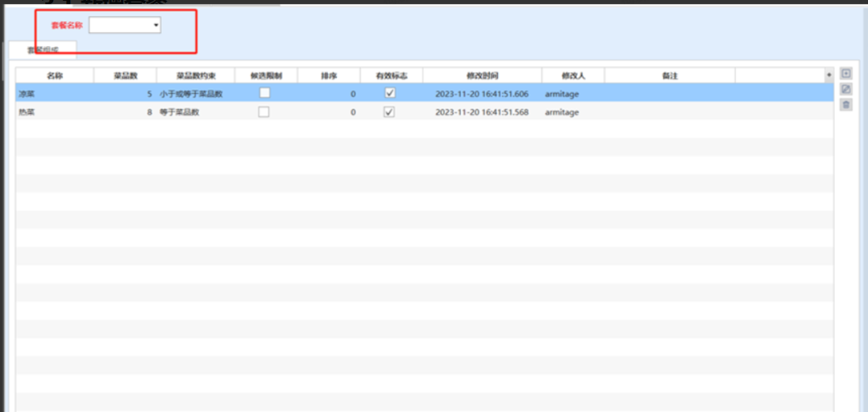The height and width of the screenshot is (412, 868).
Task: Uncheck 有效标志 checkbox in 热菜 row
Action: point(390,112)
